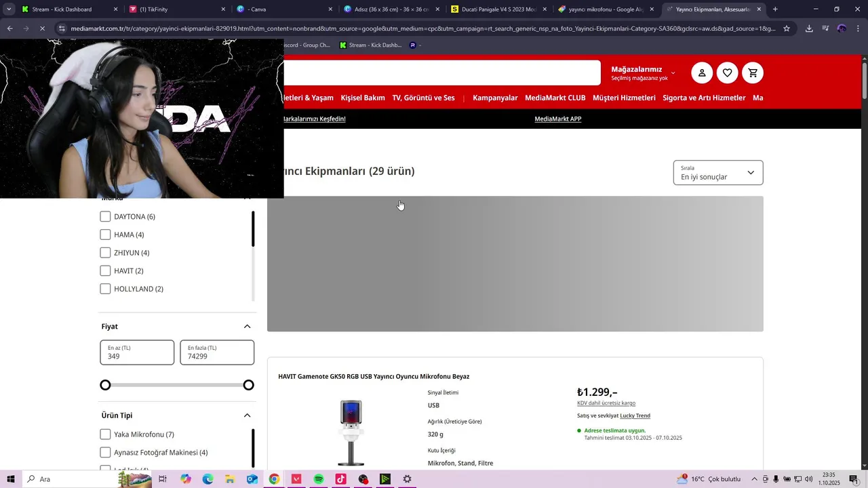
Task: Collapse the Fiyat filter section
Action: [247, 327]
